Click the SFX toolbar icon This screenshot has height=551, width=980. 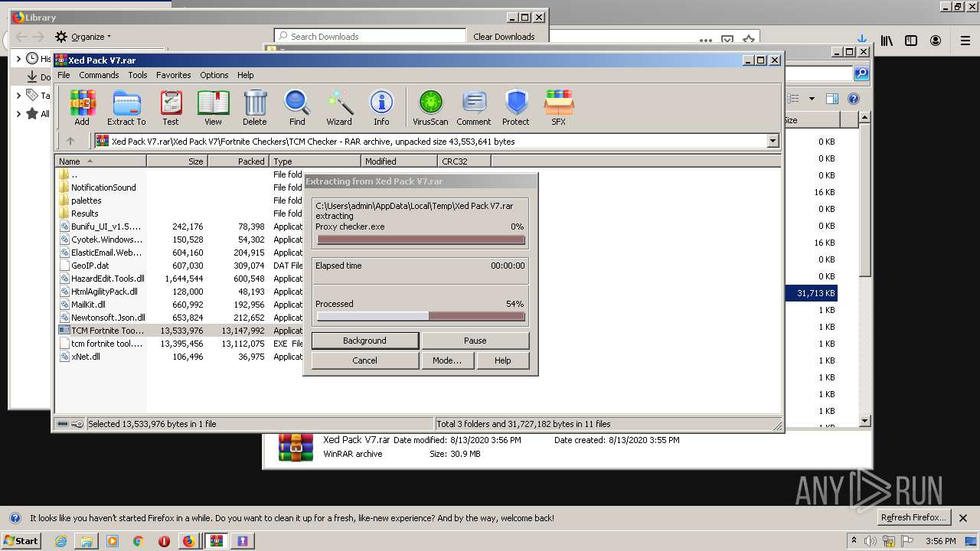pos(559,107)
